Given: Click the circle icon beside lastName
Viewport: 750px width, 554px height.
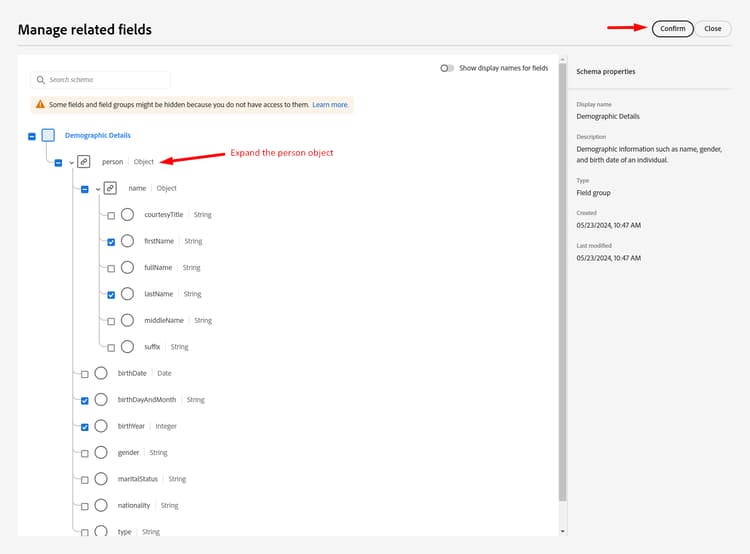Looking at the screenshot, I should coord(127,294).
